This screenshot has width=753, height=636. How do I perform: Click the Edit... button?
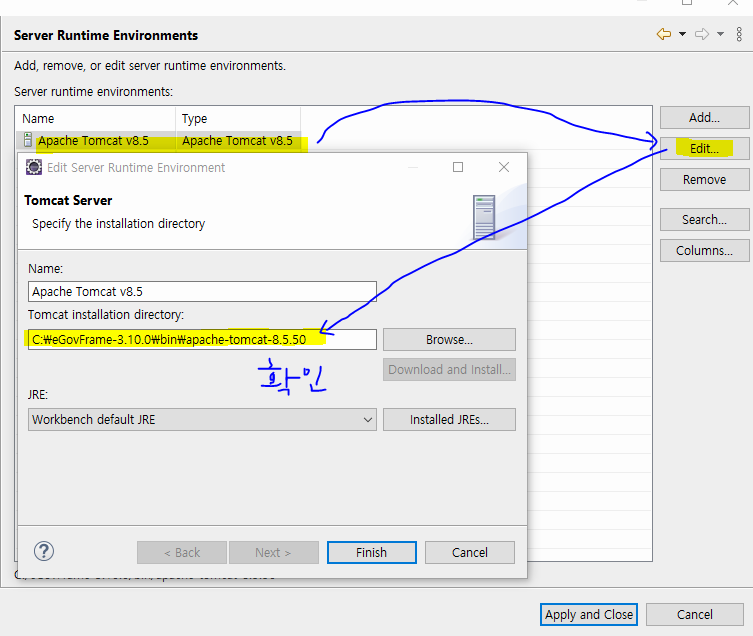pyautogui.click(x=704, y=148)
